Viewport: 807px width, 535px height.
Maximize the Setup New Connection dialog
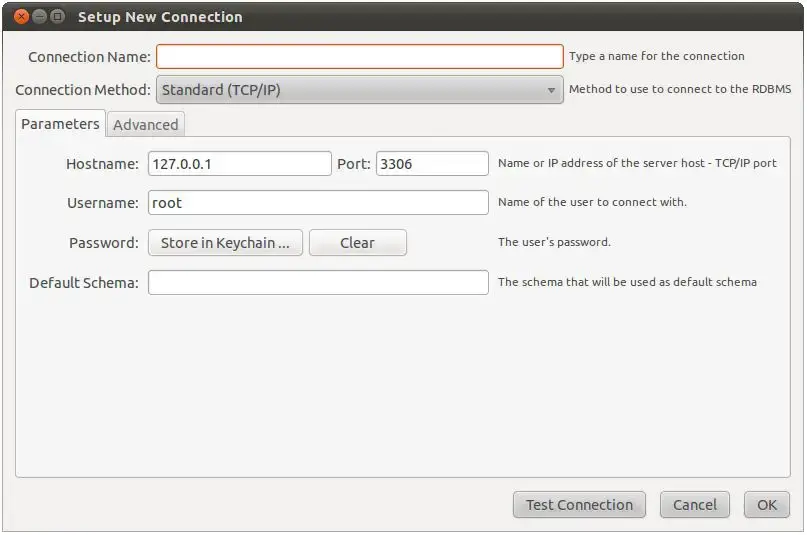57,17
